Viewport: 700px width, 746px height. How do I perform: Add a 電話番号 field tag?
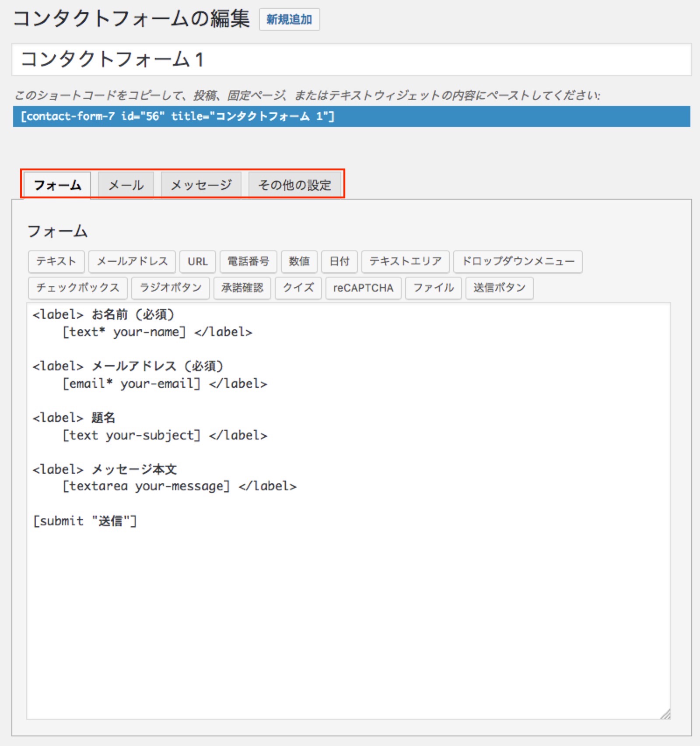tap(248, 262)
